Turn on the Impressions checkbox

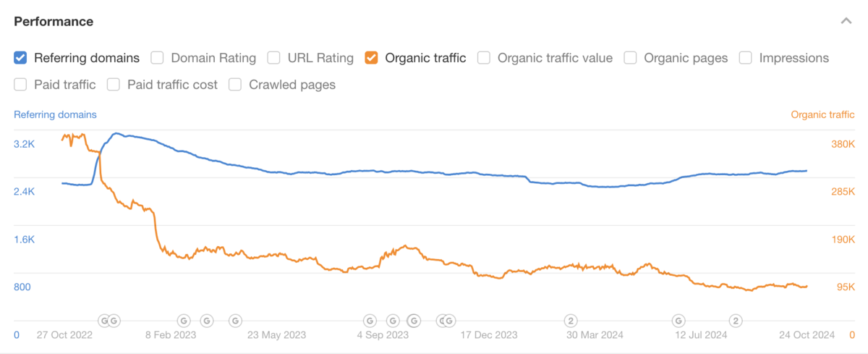tap(746, 58)
